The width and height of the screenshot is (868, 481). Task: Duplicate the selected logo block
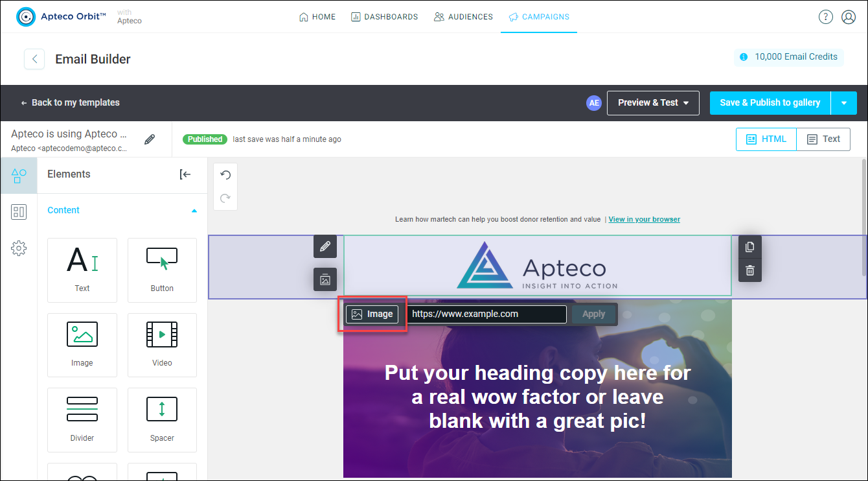click(x=750, y=247)
